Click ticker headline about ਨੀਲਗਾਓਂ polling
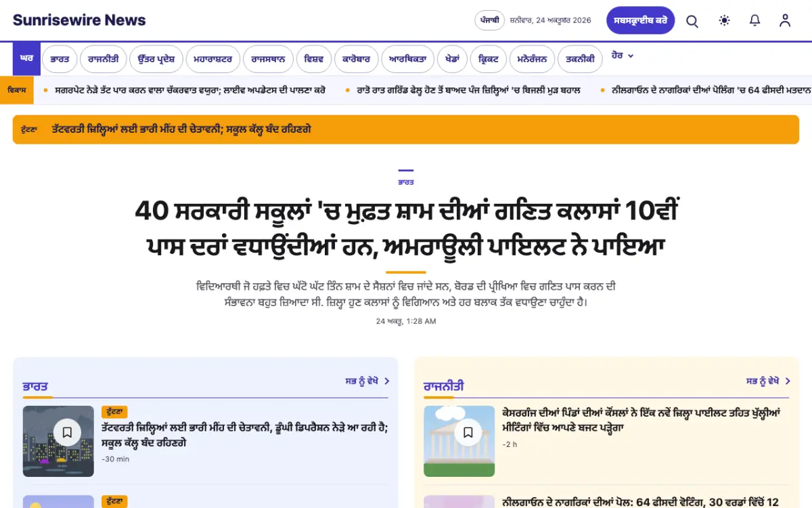812x508 pixels. 712,89
